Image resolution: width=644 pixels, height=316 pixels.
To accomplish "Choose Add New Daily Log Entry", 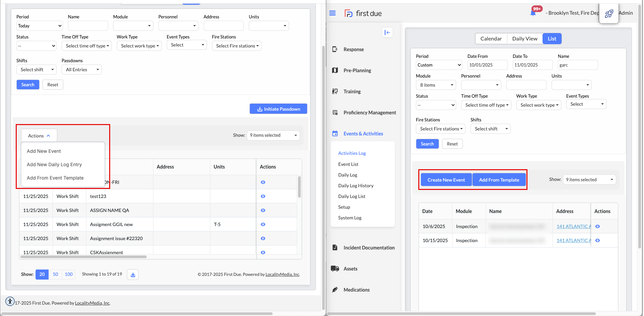I will click(x=54, y=165).
